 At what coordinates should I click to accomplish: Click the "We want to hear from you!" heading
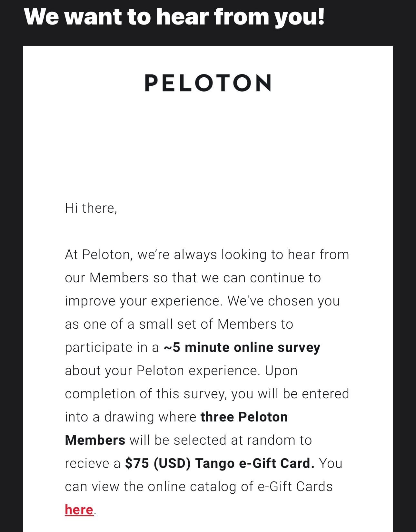pos(174,16)
